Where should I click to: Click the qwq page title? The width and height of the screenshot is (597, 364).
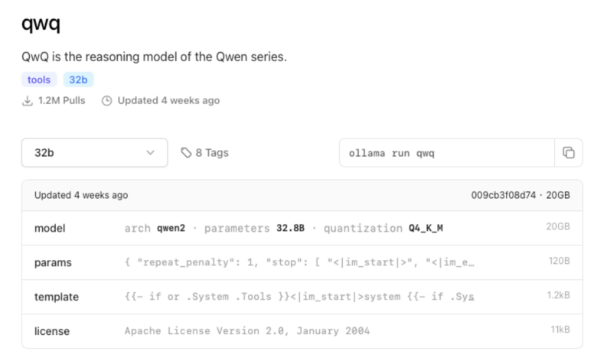pyautogui.click(x=41, y=24)
